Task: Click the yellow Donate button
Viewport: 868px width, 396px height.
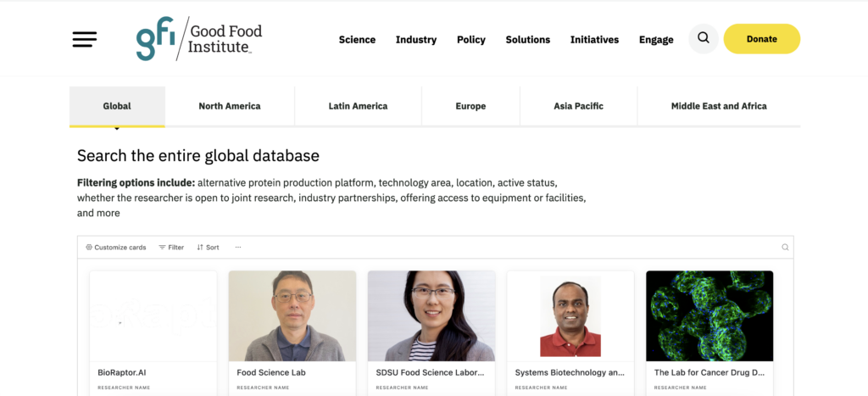Action: [x=761, y=39]
